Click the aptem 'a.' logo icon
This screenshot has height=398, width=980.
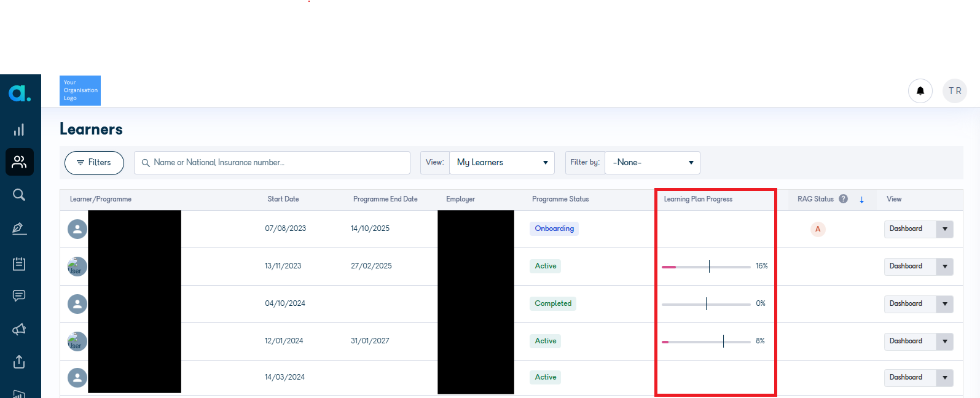tap(20, 93)
